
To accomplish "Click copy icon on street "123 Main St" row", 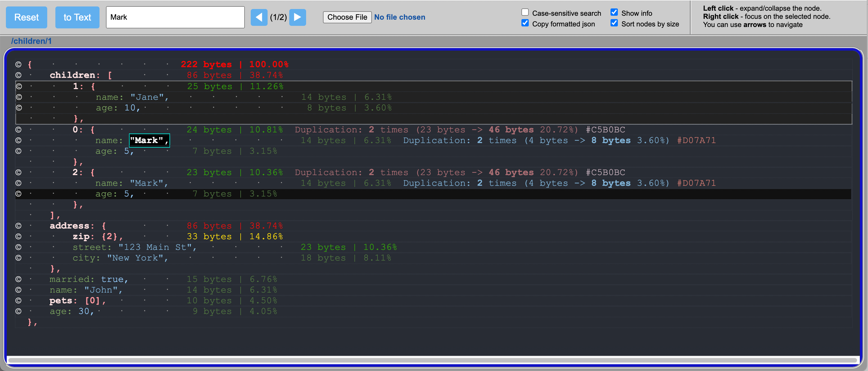I will (x=19, y=247).
